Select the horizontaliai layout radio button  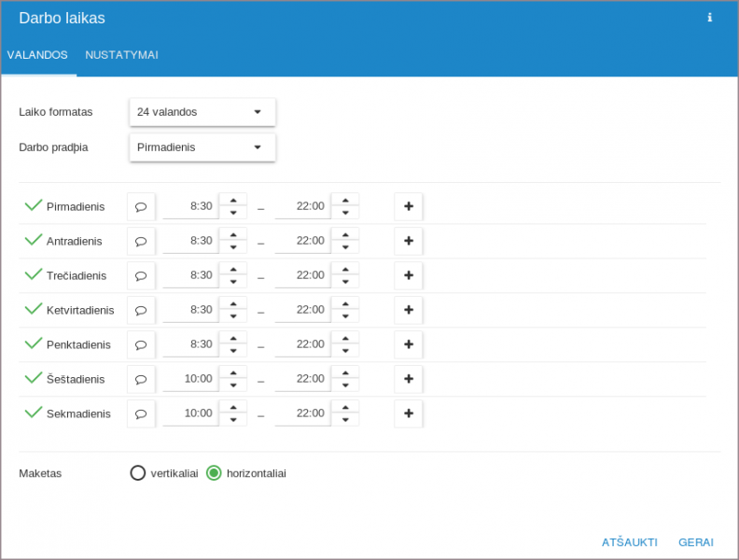pos(214,473)
